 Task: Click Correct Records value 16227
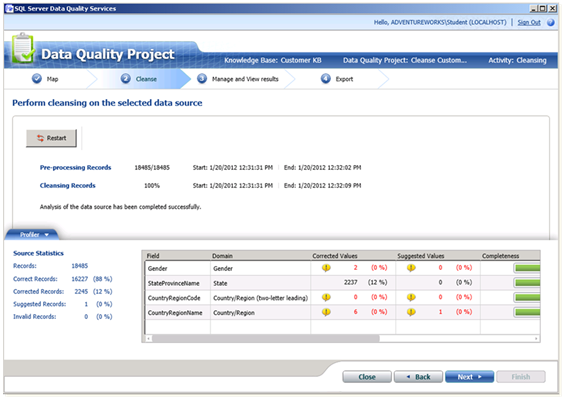pos(80,279)
